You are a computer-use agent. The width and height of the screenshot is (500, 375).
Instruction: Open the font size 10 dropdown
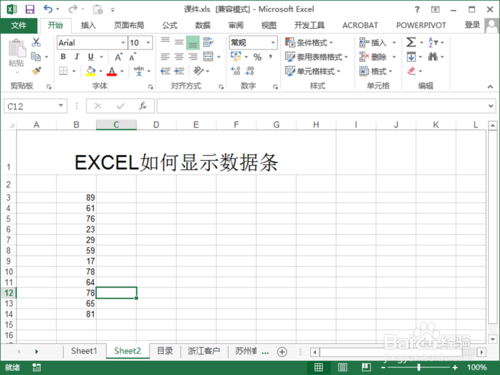[x=148, y=43]
